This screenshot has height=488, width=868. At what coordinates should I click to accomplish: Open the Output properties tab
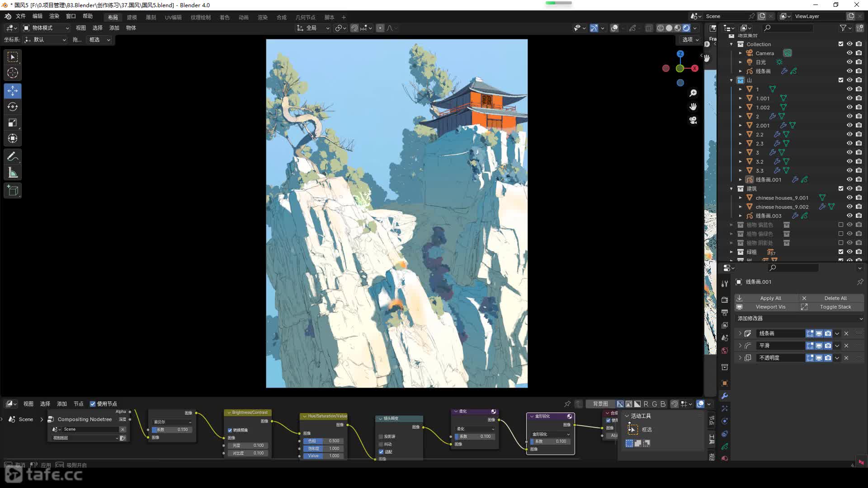click(x=725, y=312)
